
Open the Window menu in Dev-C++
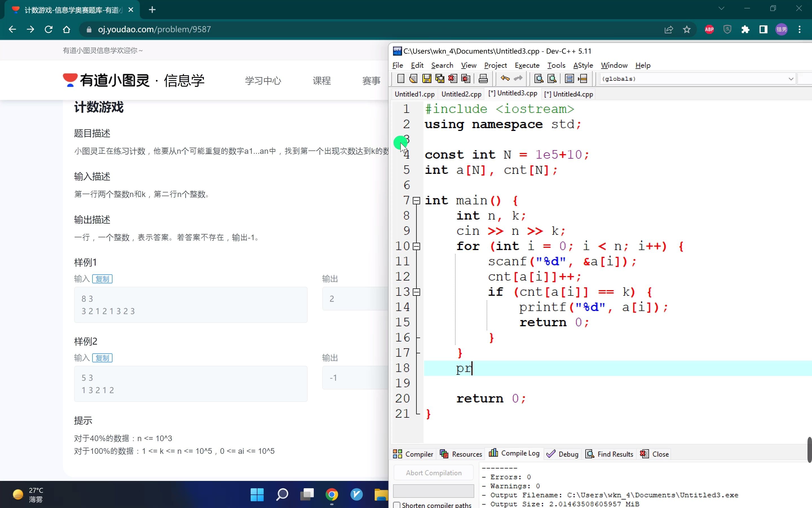click(614, 65)
